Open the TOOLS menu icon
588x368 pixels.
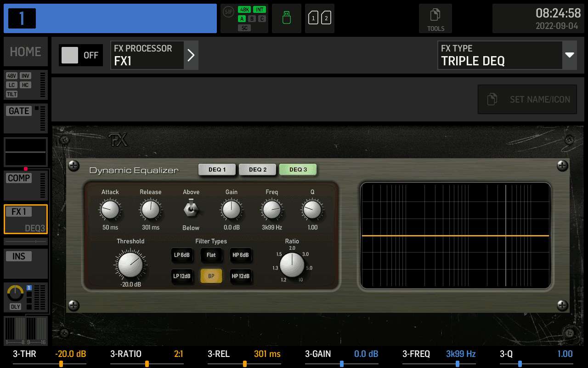(435, 18)
